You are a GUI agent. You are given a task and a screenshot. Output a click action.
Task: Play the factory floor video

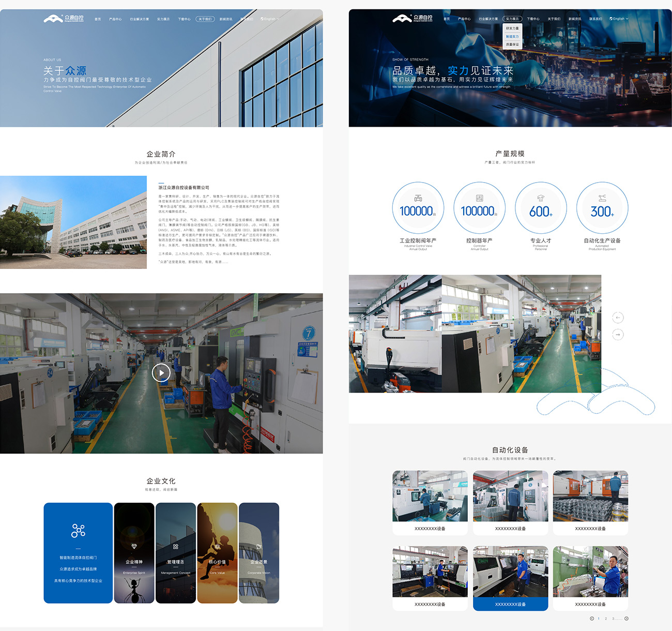(161, 372)
